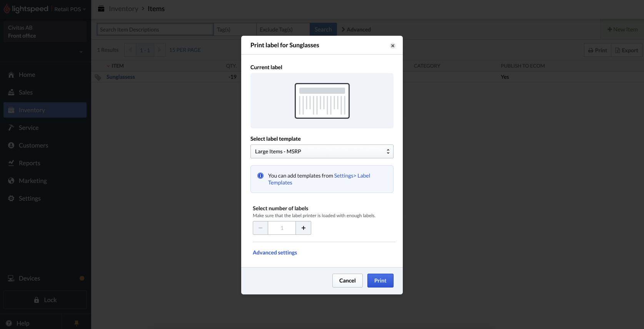The image size is (644, 329).
Task: Click the orange Devices status dot
Action: coord(82,278)
